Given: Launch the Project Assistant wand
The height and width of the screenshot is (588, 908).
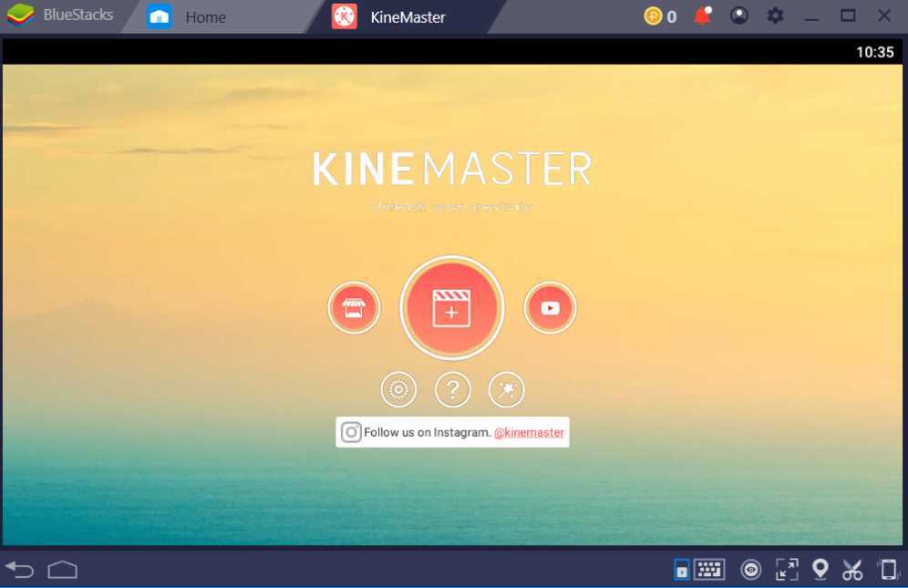Looking at the screenshot, I should [x=507, y=389].
